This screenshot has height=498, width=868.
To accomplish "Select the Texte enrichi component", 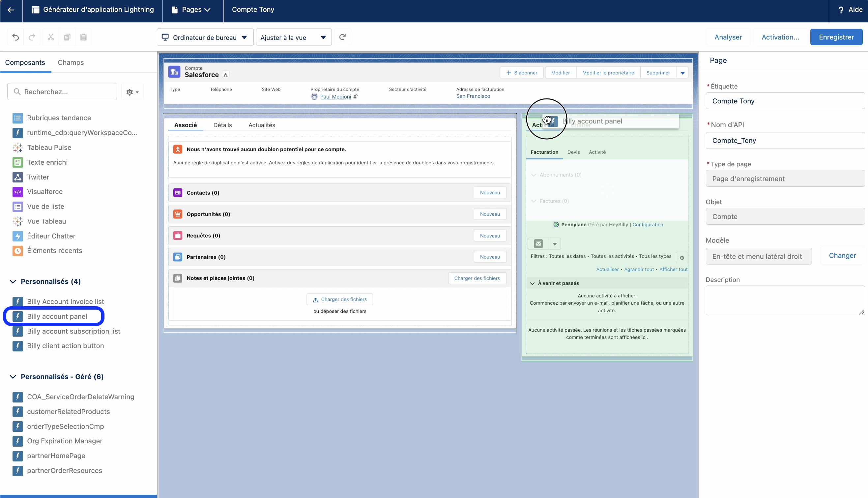I will point(40,162).
